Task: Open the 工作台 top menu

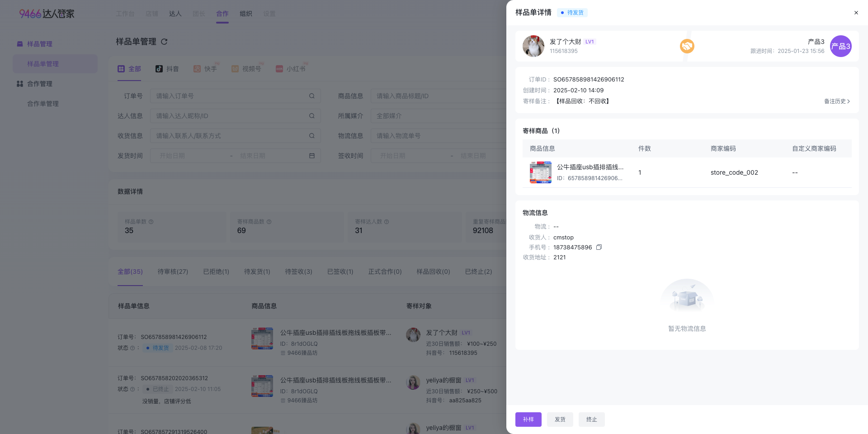Action: tap(125, 14)
